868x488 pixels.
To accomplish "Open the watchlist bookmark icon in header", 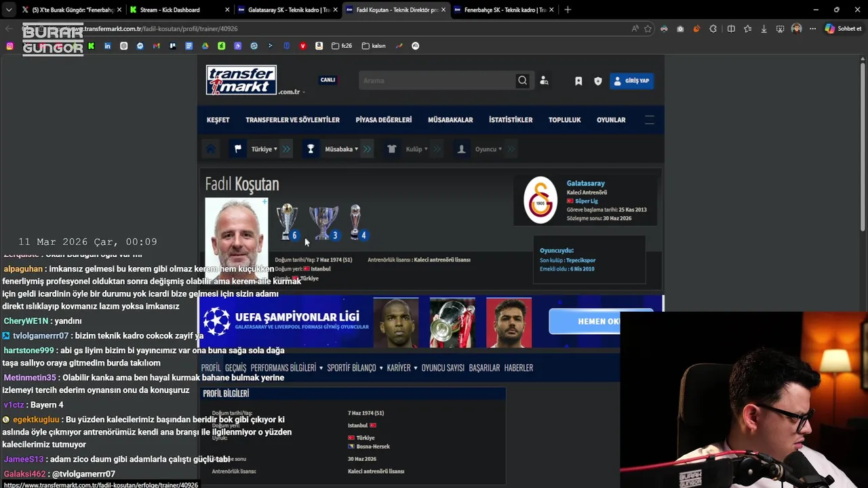I will pos(578,81).
